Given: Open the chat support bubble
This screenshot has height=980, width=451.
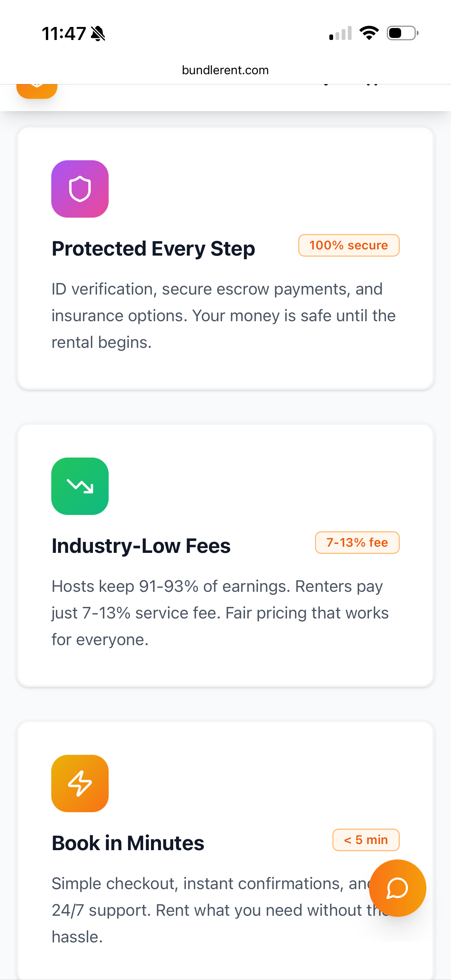Looking at the screenshot, I should click(x=397, y=888).
